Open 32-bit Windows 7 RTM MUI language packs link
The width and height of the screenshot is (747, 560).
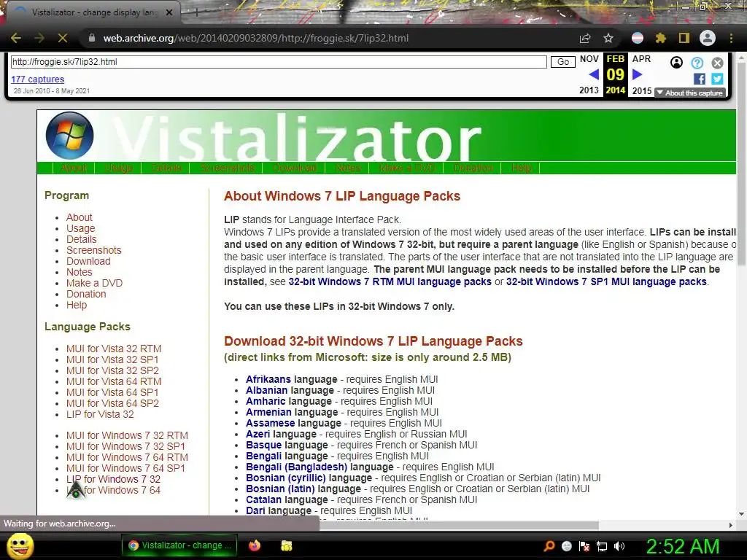click(x=390, y=281)
